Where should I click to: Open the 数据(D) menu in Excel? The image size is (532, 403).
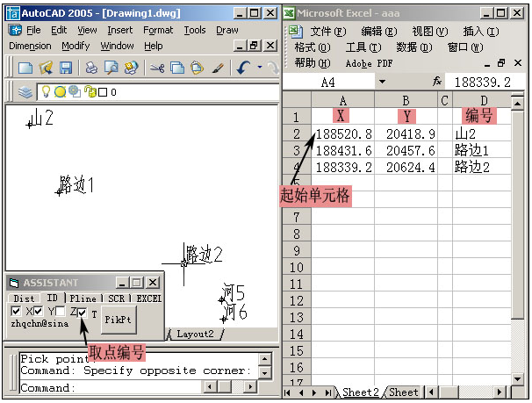(x=414, y=47)
